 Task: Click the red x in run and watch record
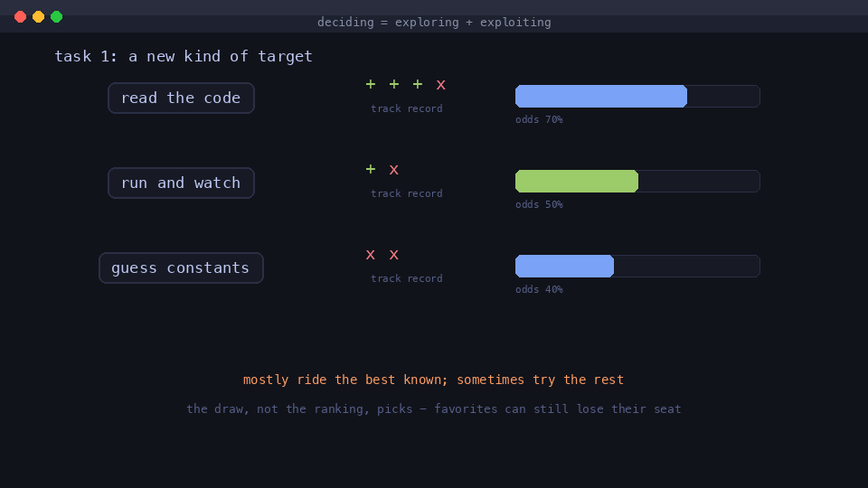click(393, 170)
